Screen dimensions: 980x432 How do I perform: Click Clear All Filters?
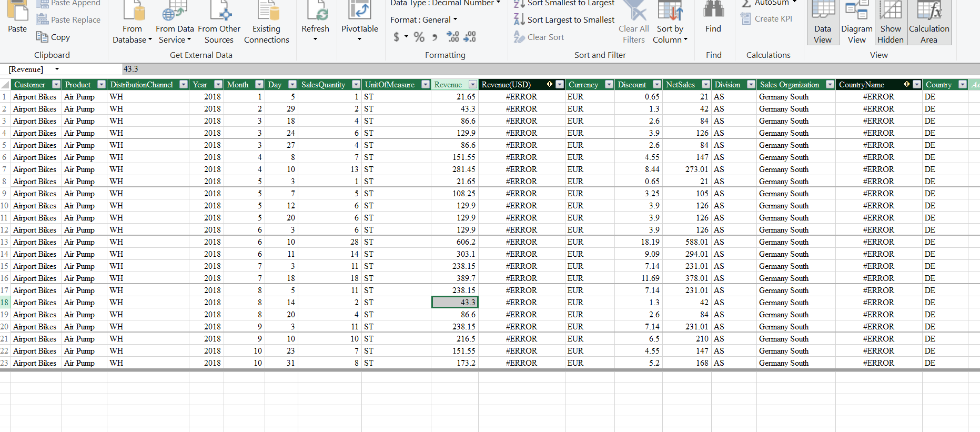pos(634,23)
